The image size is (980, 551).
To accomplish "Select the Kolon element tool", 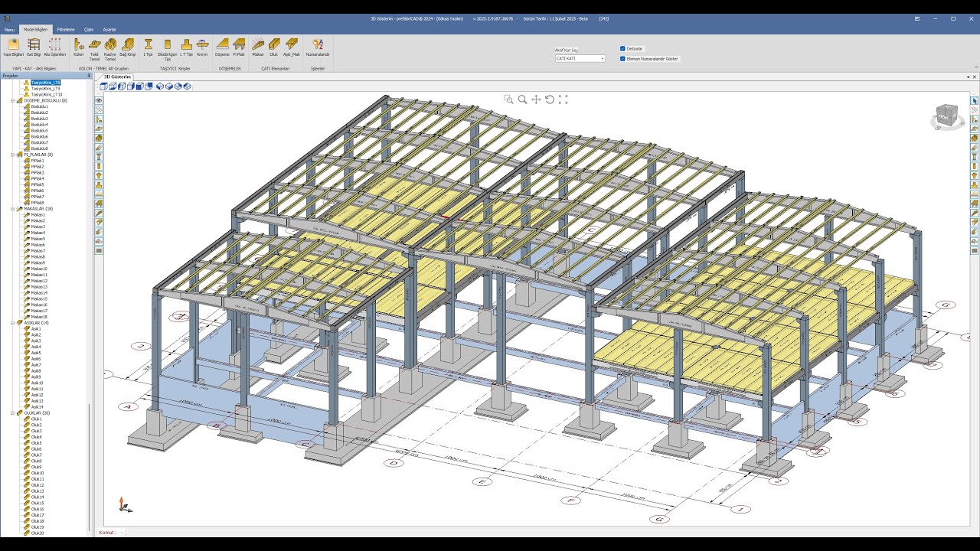I will coord(79,48).
